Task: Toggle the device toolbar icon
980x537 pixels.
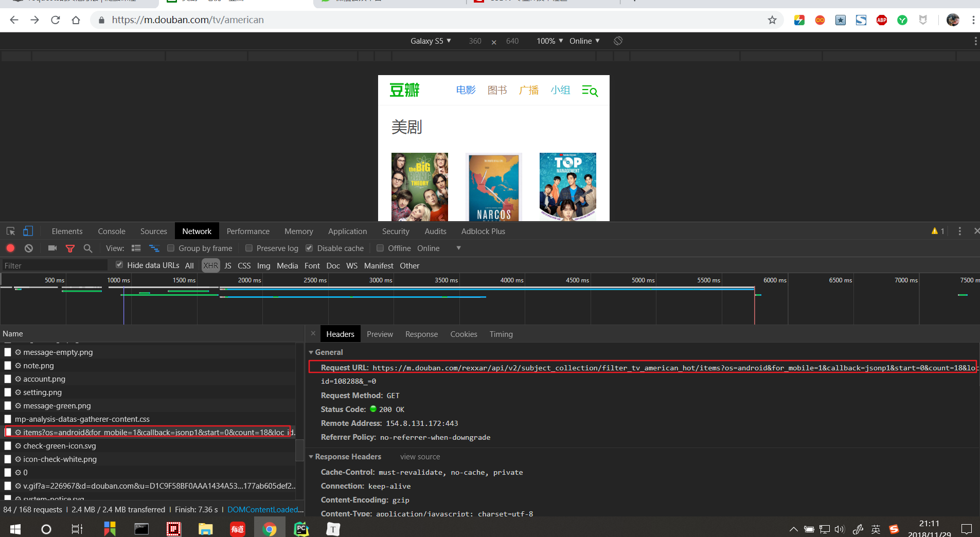Action: 28,231
